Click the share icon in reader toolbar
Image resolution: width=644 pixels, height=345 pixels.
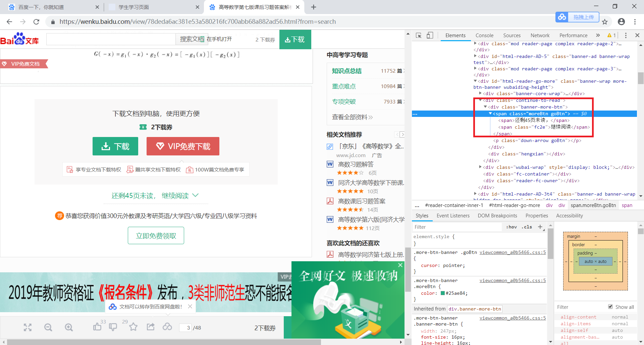click(x=151, y=327)
